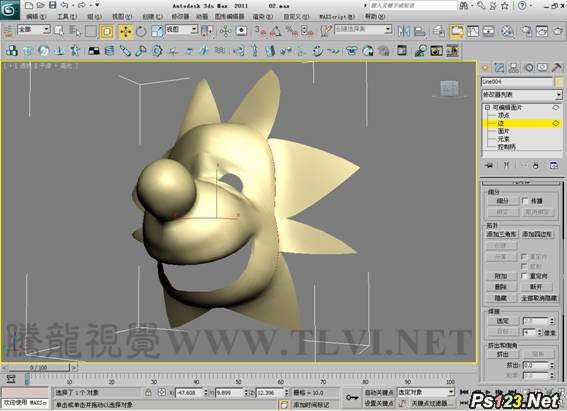Screen dimensions: 567x411
Task: Click the Mirror tool icon
Action: pos(404,31)
